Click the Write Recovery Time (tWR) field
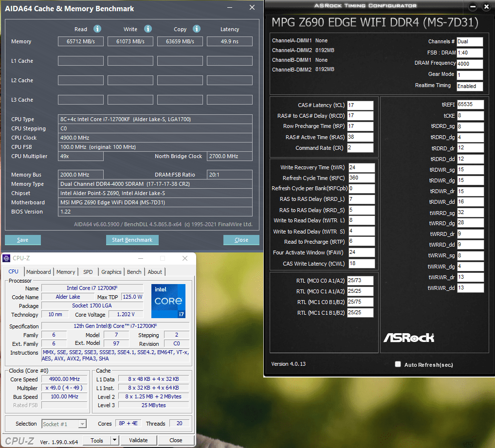Image resolution: width=495 pixels, height=448 pixels. tap(362, 167)
